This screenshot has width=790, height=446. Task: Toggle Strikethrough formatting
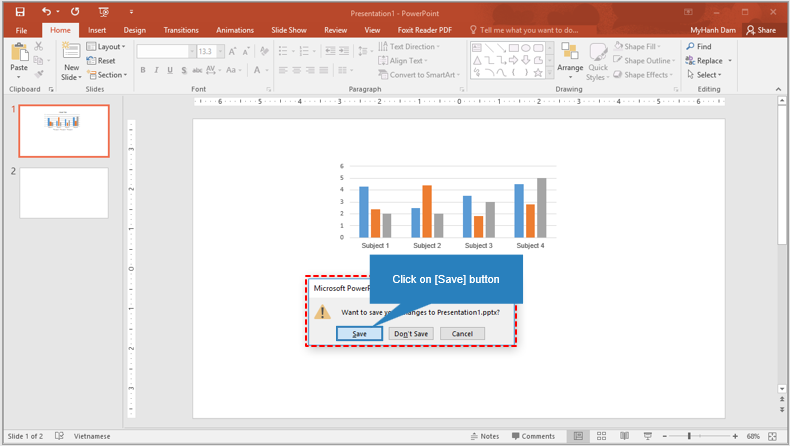point(197,70)
